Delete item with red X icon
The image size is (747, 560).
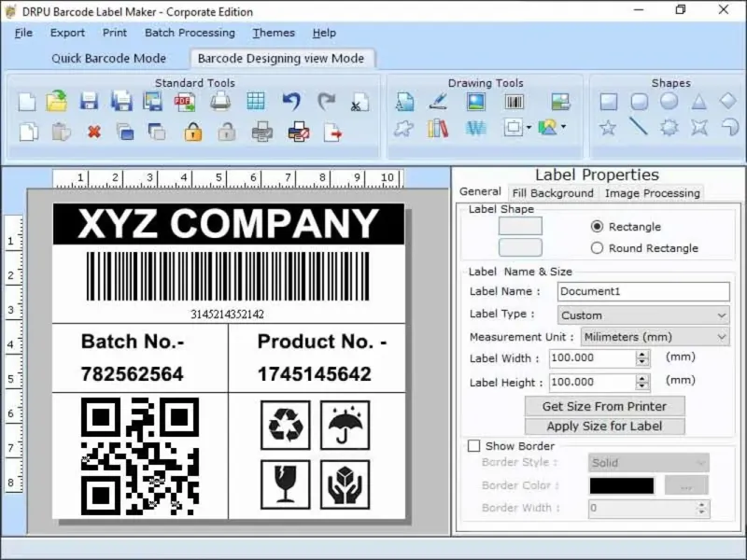pos(94,132)
